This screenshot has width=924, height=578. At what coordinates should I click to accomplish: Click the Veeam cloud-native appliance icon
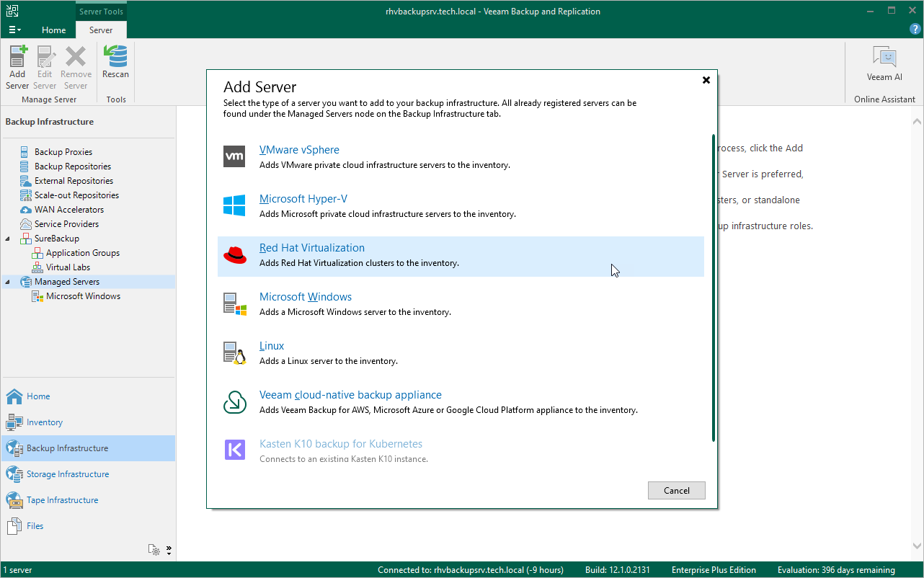pyautogui.click(x=235, y=401)
